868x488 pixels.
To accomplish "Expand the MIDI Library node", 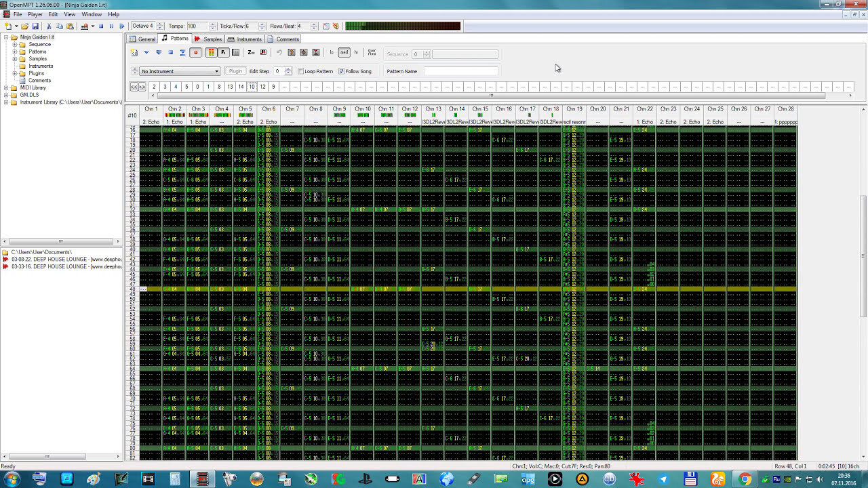I will click(x=6, y=87).
